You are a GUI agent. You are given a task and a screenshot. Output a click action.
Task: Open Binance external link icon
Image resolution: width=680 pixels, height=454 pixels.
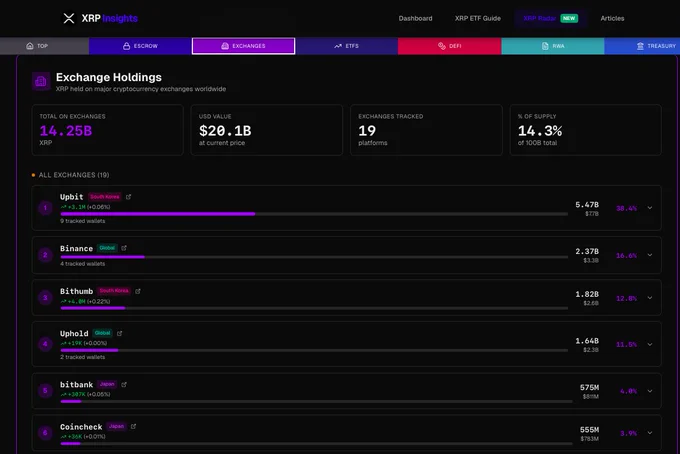[124, 248]
